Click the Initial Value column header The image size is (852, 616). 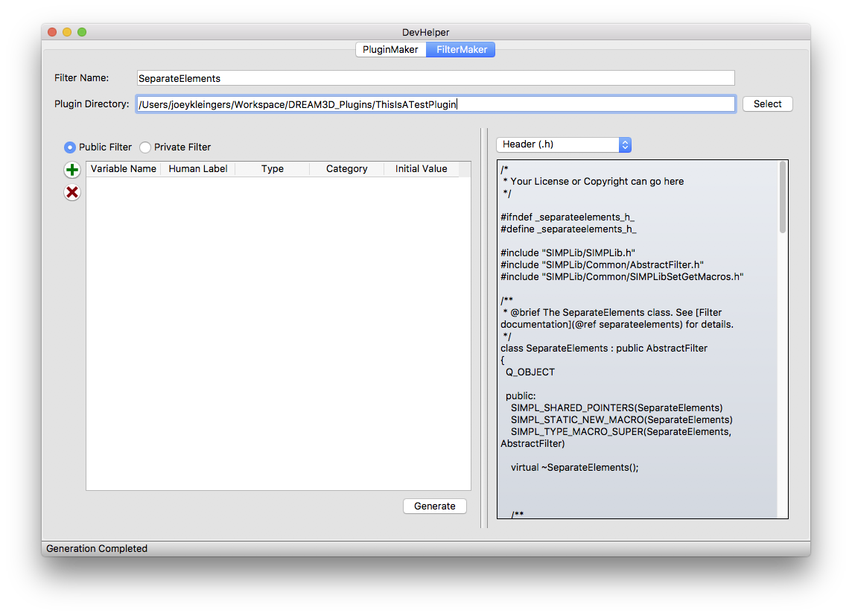click(x=422, y=169)
